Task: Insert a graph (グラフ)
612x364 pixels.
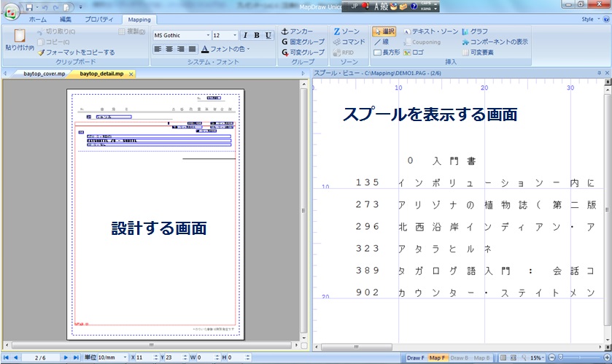Action: point(475,31)
